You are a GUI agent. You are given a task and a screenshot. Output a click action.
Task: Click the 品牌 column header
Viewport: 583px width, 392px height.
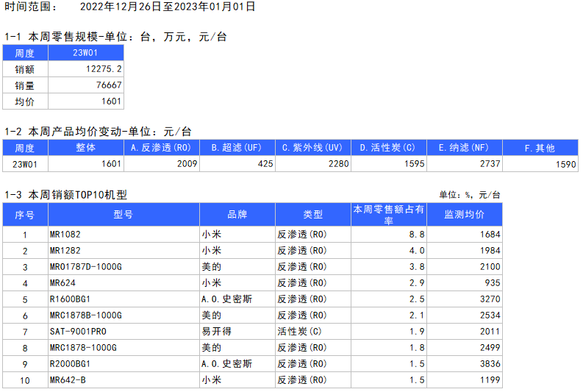click(x=237, y=214)
